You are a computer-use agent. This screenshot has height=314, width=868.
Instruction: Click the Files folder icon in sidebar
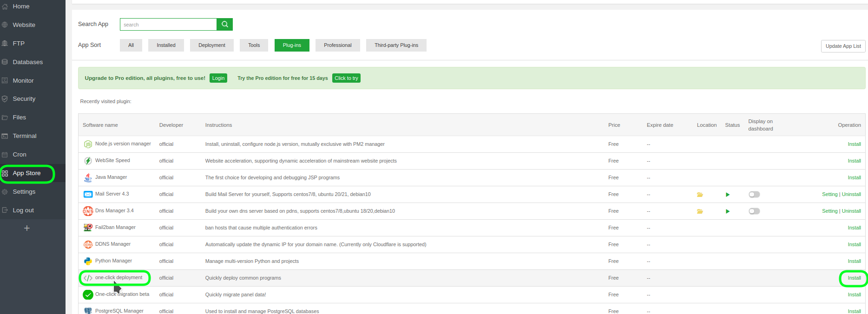(x=5, y=118)
